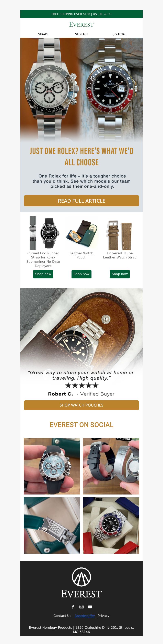Open the blue-dial Daytona social photo

pos(52,466)
